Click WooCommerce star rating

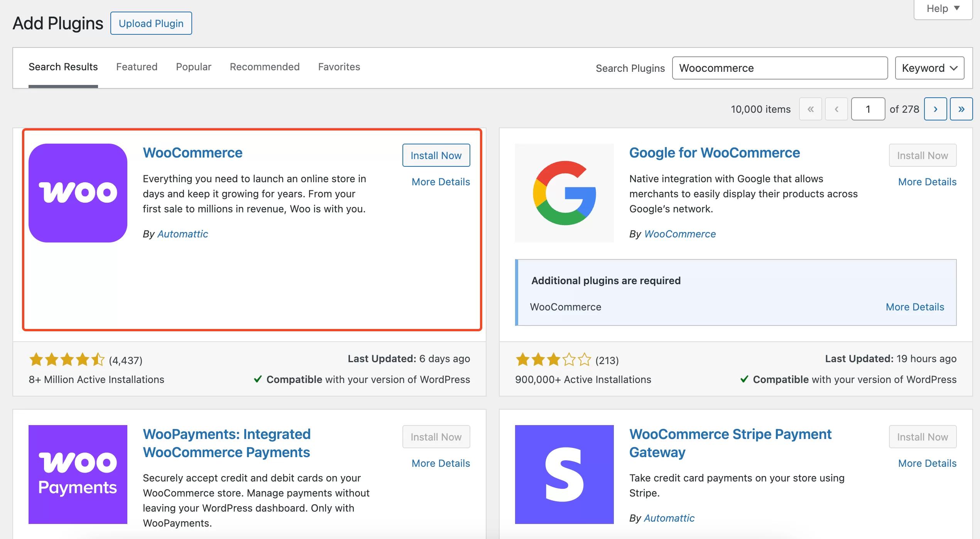67,359
